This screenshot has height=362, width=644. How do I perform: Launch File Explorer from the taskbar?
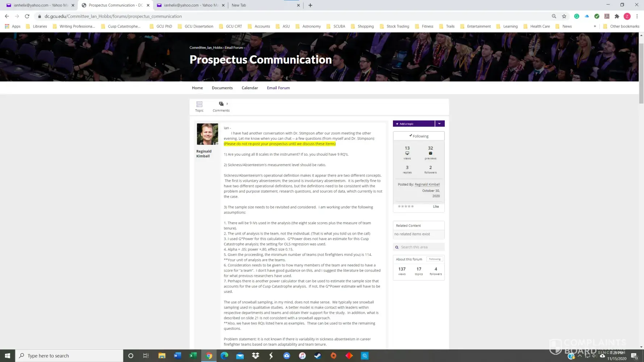coord(162,355)
